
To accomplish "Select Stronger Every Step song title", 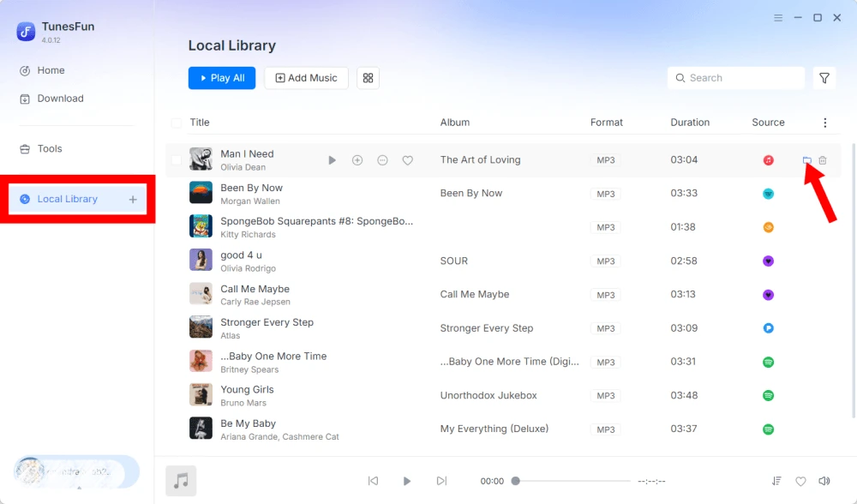I will tap(267, 322).
